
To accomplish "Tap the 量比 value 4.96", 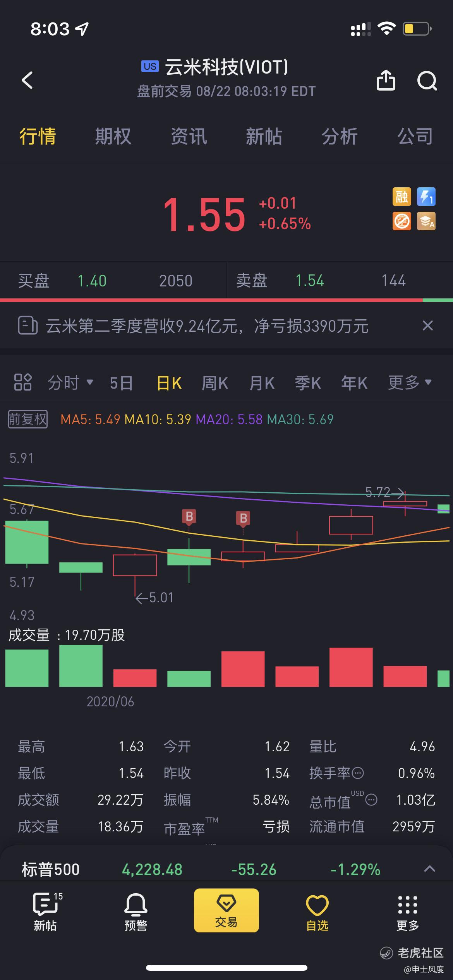I will 422,746.
